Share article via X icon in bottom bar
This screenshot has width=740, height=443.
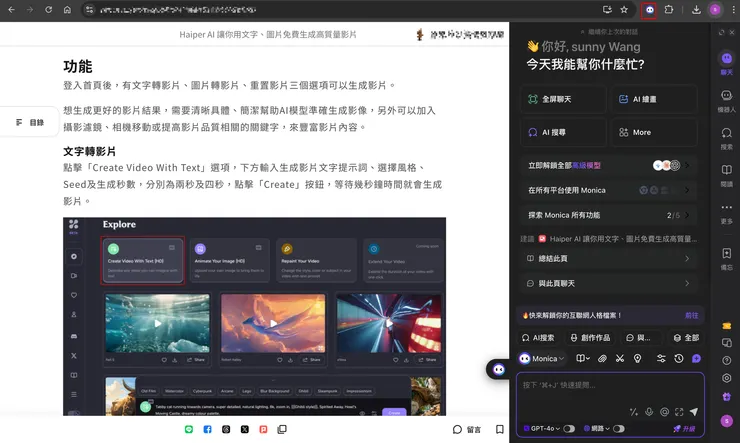pos(244,429)
